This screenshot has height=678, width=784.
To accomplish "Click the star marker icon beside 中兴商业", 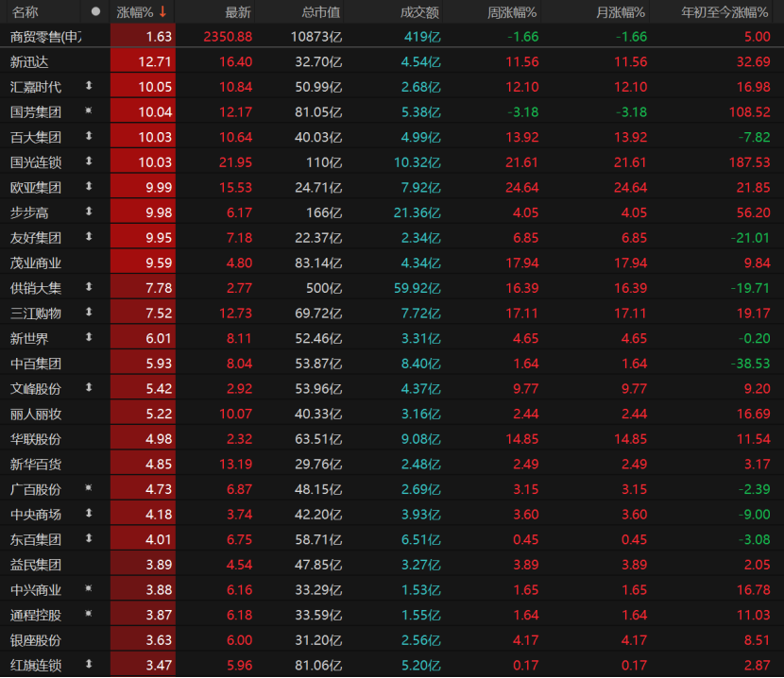I will 89,589.
